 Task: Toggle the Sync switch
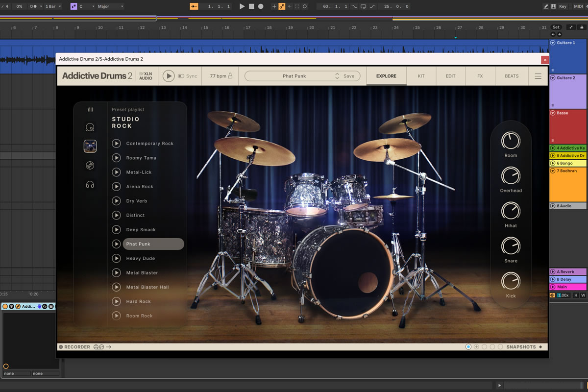click(181, 76)
